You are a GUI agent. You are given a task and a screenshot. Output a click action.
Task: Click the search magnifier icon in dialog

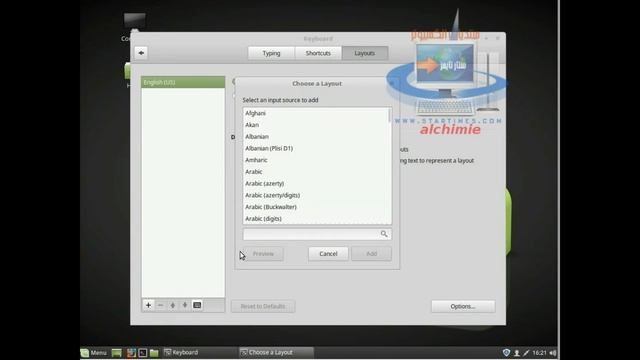[x=384, y=234]
